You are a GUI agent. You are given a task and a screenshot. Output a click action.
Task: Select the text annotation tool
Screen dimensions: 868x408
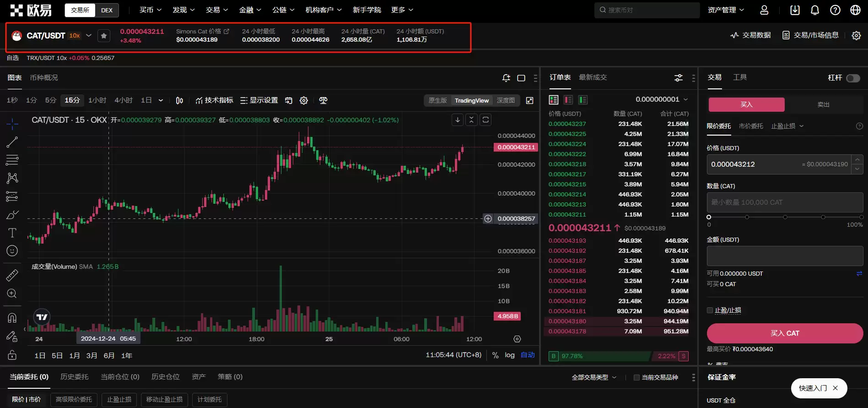coord(12,233)
